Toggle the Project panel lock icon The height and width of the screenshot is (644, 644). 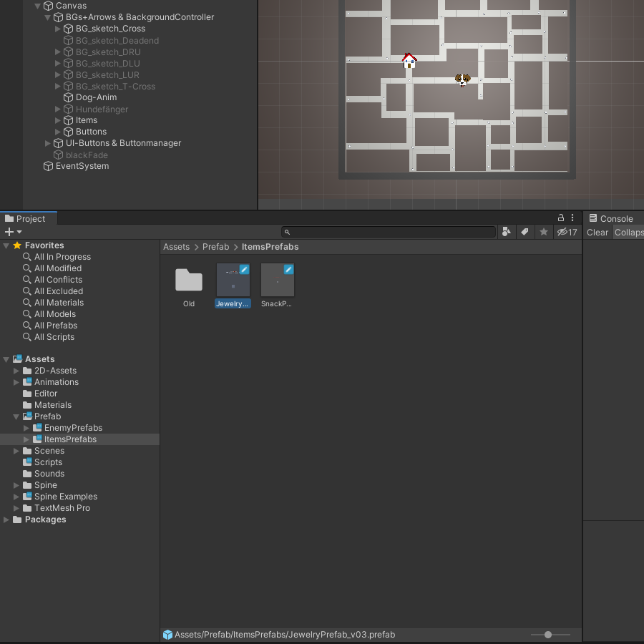click(x=561, y=218)
